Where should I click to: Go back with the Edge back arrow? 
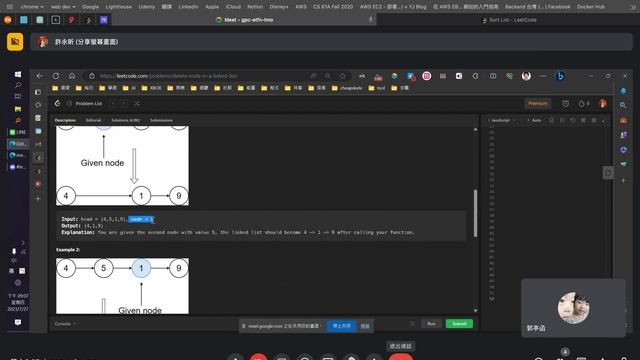click(x=40, y=76)
